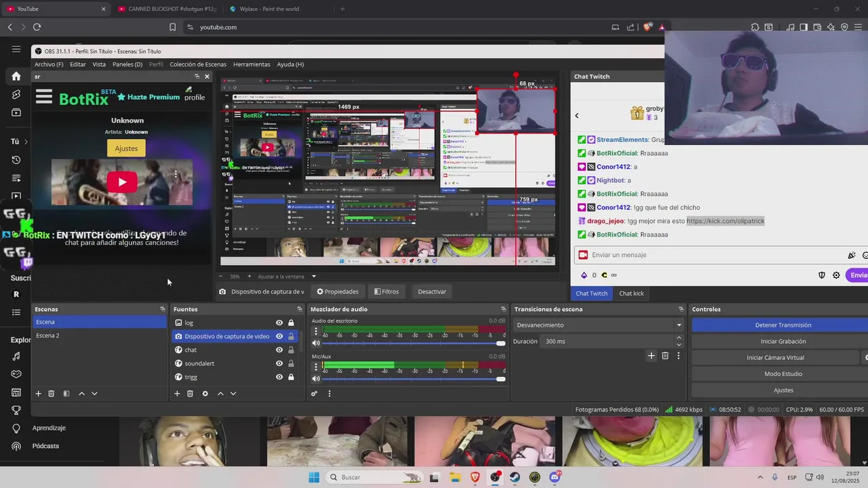Toggle lock on log source
Viewport: 868px width, 488px height.
[292, 323]
